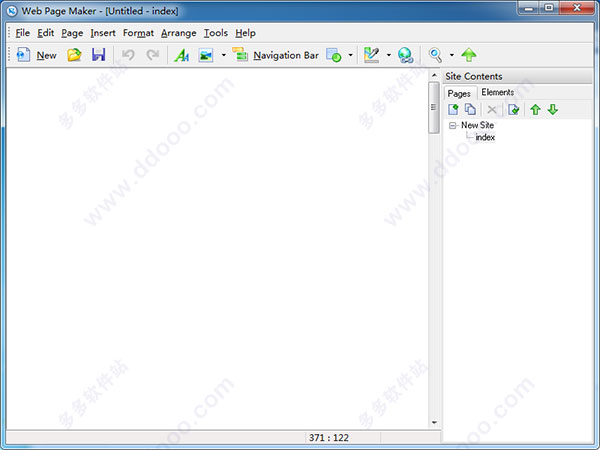Open the Insert menu

[x=103, y=33]
